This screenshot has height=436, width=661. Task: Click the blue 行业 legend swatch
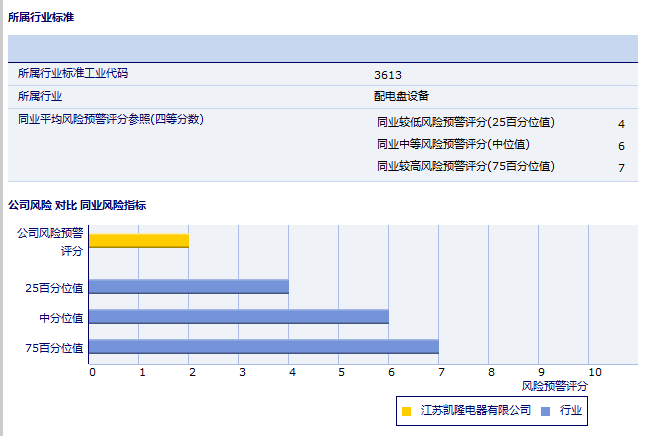pos(545,411)
